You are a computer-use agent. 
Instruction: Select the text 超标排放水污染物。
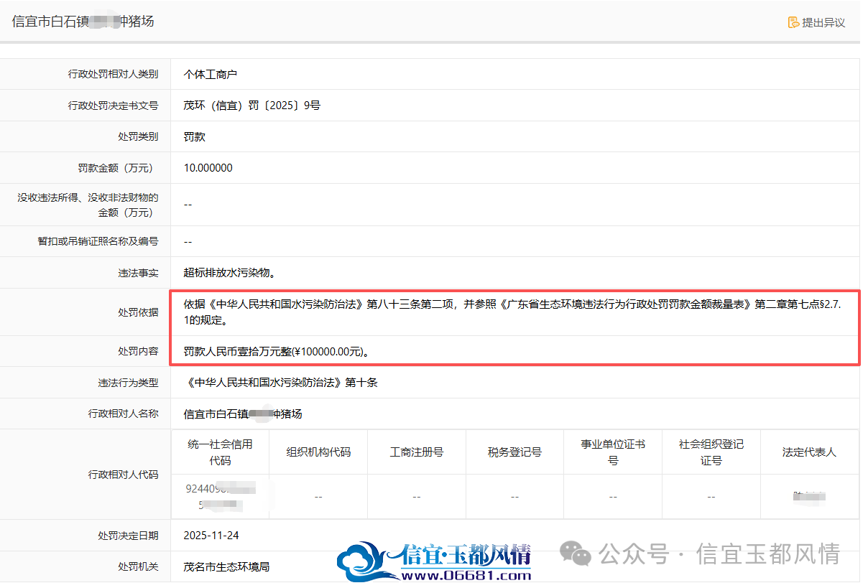tap(230, 273)
